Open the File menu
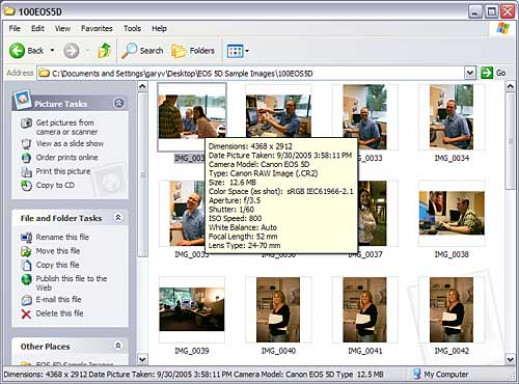The height and width of the screenshot is (384, 519). tap(14, 28)
